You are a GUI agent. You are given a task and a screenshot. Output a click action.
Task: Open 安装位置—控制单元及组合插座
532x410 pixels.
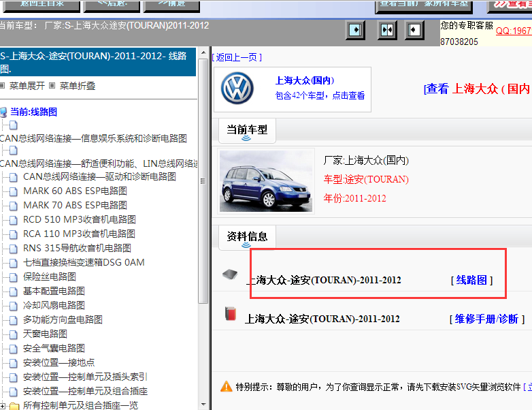tap(86, 391)
